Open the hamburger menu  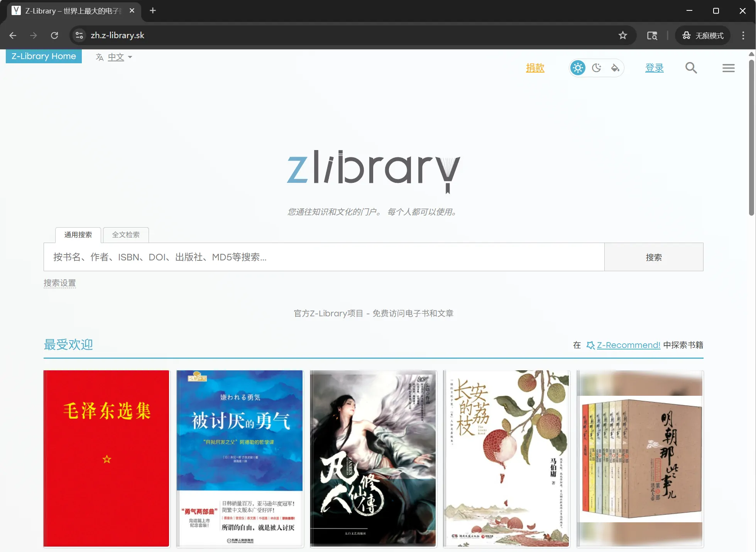pos(728,68)
